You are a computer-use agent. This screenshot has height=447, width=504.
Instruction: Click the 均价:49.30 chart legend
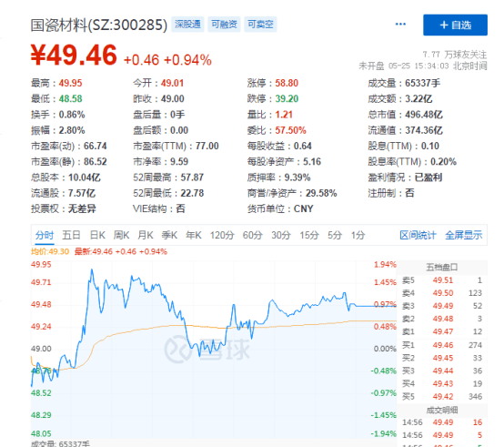point(50,251)
